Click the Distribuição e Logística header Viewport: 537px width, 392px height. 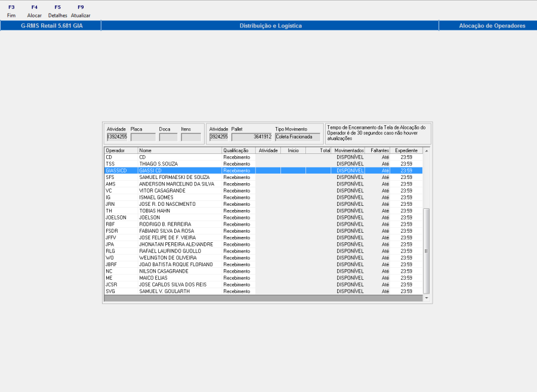(270, 26)
